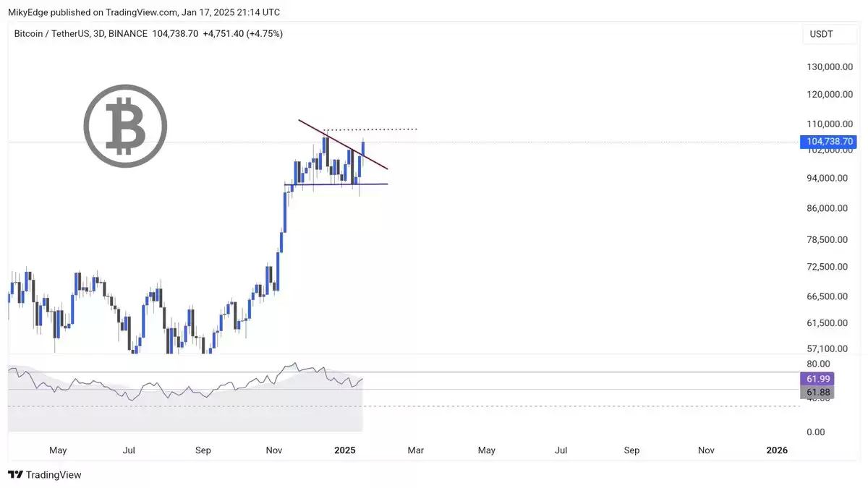Click the purple 61.99 RSI value label
Viewport: 868px width, 488px height.
817,379
